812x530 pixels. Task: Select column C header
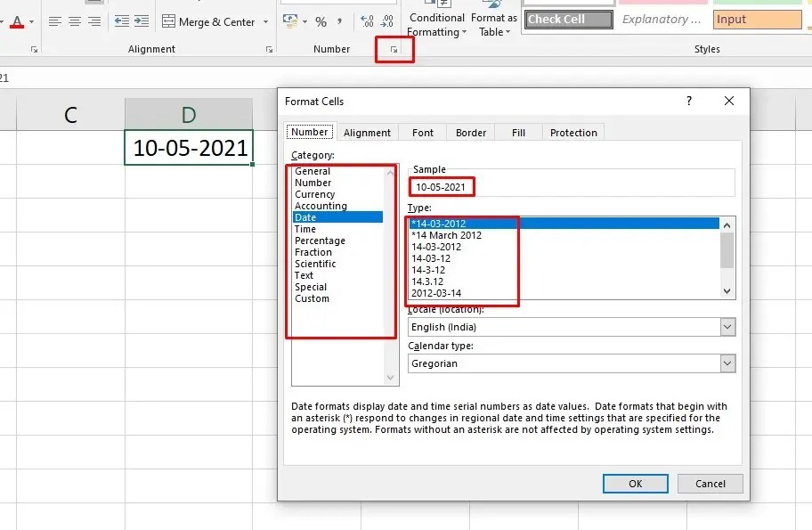pyautogui.click(x=70, y=115)
